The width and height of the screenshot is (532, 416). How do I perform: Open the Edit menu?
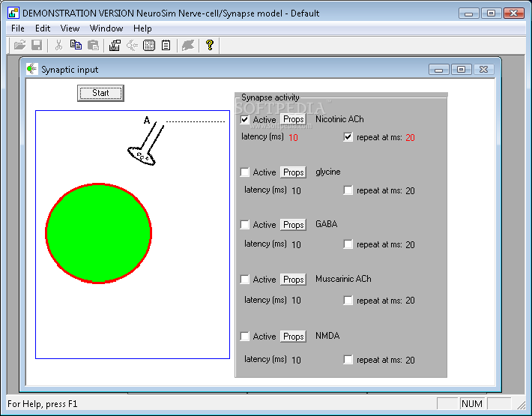(x=43, y=28)
